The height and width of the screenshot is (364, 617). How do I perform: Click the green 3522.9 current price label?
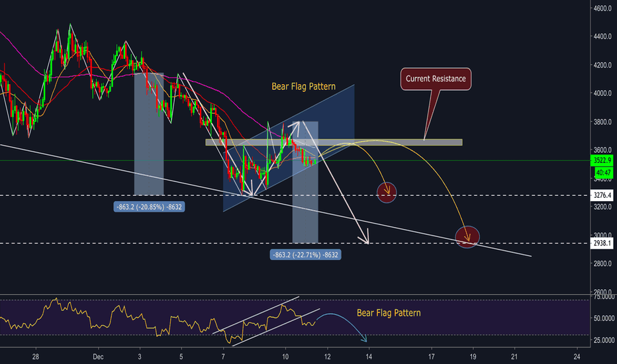pyautogui.click(x=602, y=160)
